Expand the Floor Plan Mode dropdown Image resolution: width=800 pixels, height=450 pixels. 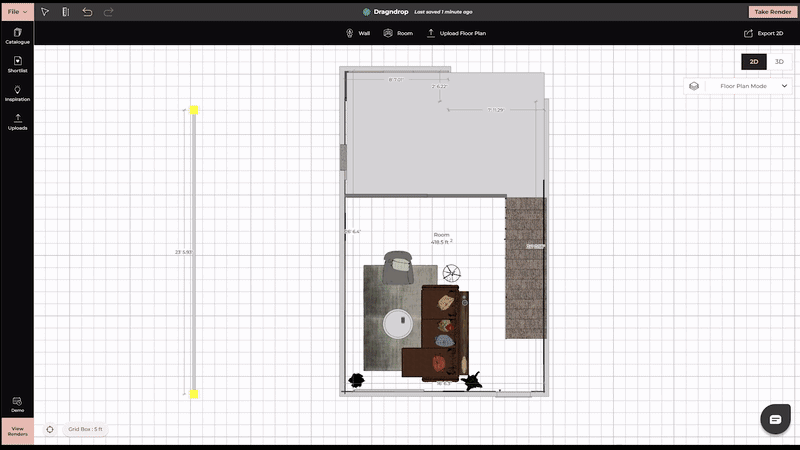click(738, 86)
